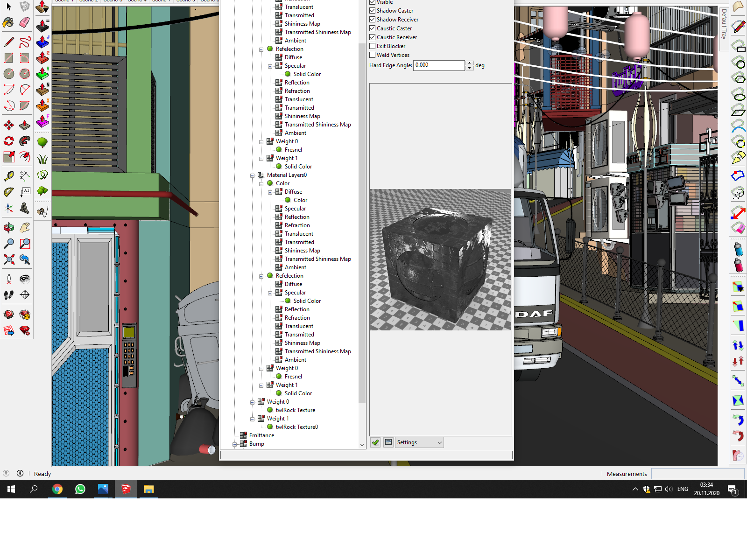Open the Settings dropdown below the preview

point(420,442)
